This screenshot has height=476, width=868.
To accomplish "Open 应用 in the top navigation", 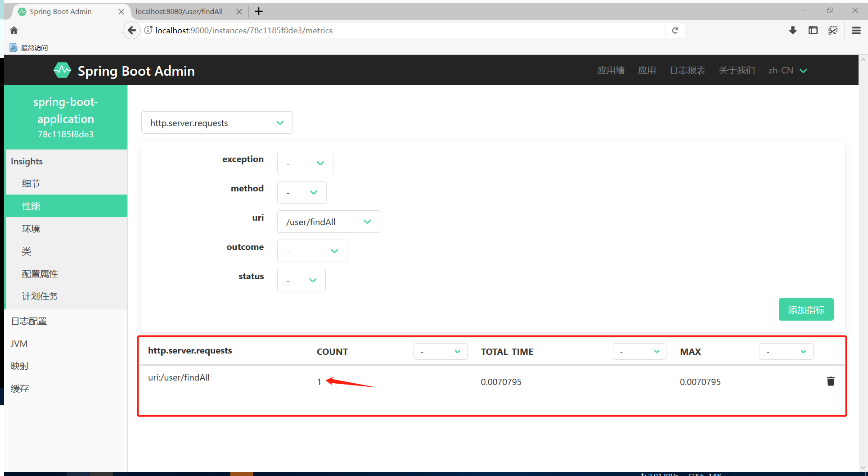I will pyautogui.click(x=647, y=70).
